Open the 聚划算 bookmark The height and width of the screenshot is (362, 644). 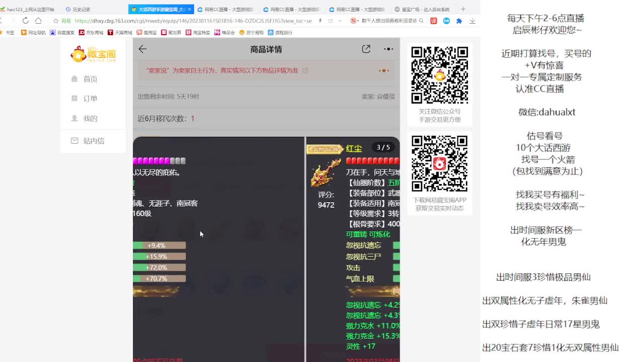click(171, 32)
